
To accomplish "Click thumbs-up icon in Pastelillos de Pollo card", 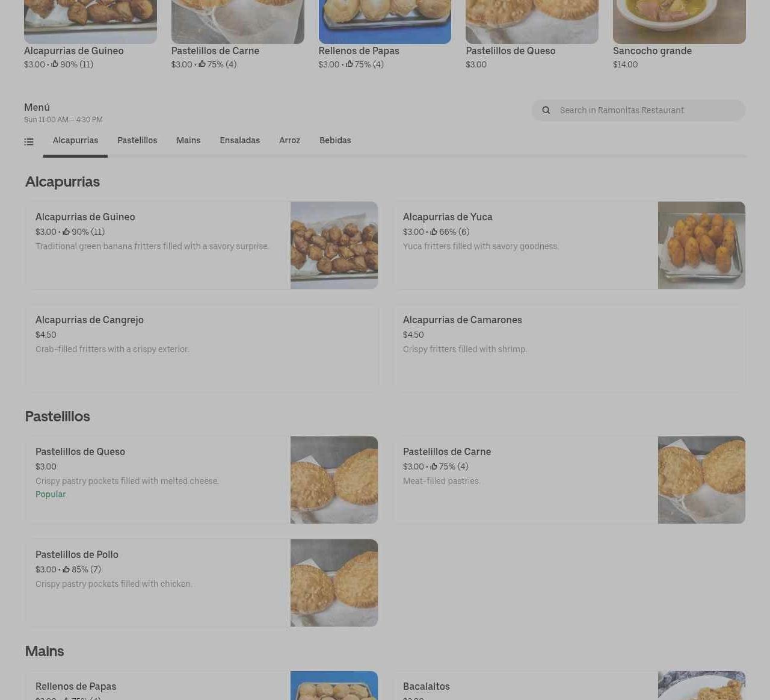I will pos(66,569).
